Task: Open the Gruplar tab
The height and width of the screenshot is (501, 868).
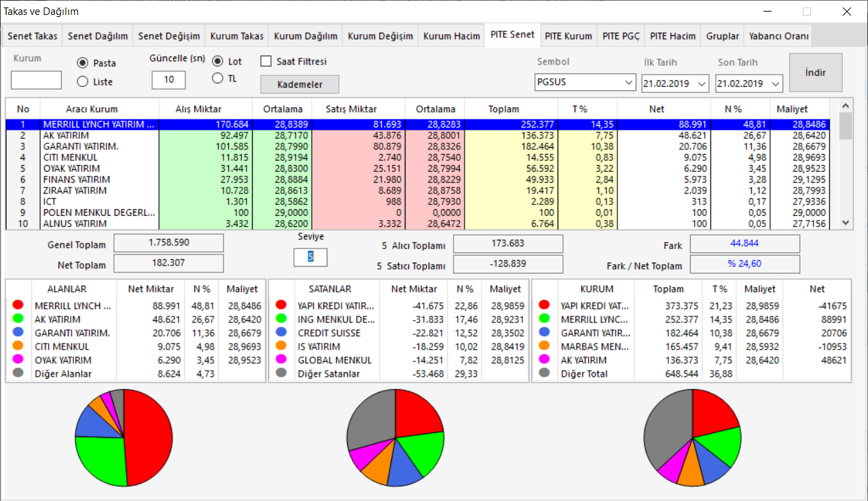Action: click(x=722, y=36)
